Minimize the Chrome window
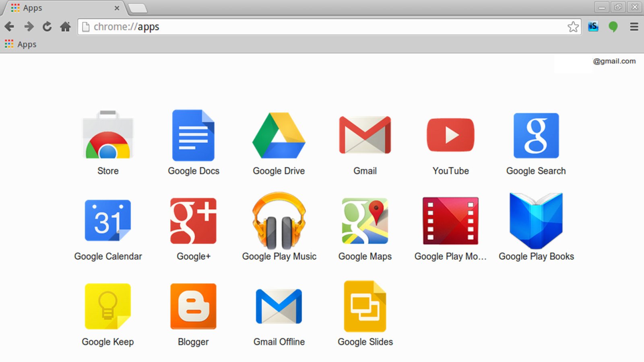This screenshot has height=362, width=644. tap(602, 7)
